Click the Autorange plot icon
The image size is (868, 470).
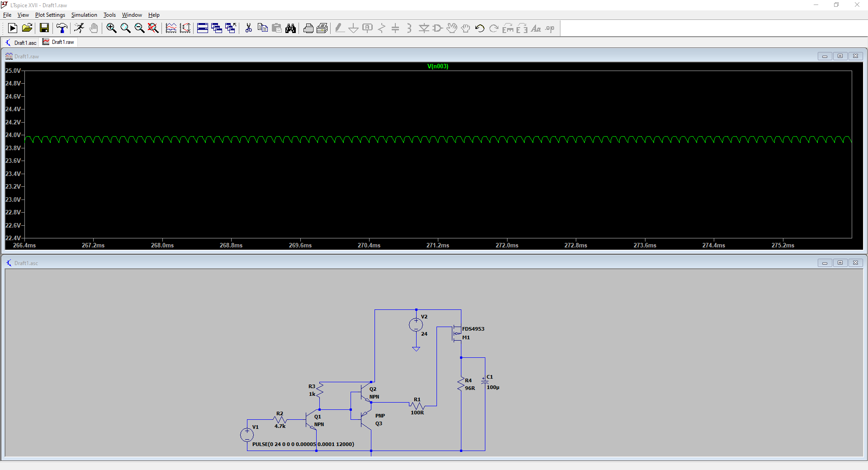click(185, 28)
